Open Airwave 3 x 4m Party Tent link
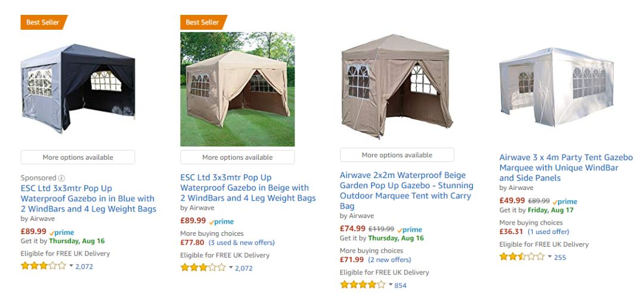 tap(565, 167)
